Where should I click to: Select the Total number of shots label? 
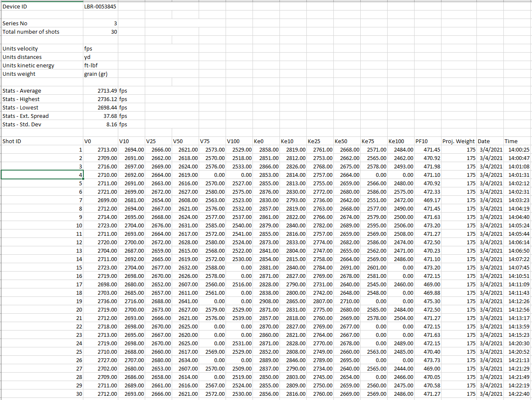click(31, 32)
